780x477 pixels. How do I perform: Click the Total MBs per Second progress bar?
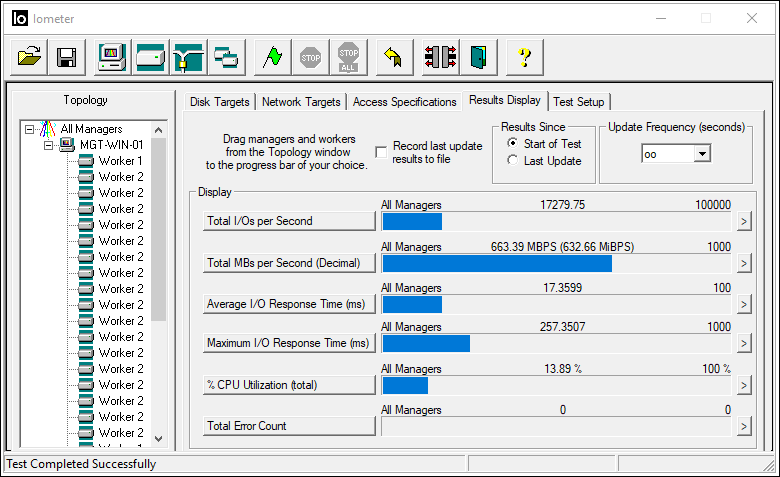coord(558,263)
